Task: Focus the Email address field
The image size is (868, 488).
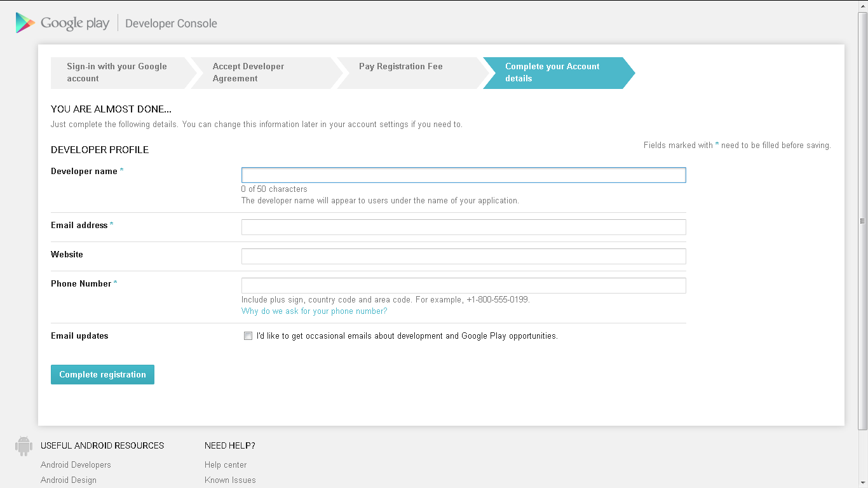Action: [x=463, y=227]
